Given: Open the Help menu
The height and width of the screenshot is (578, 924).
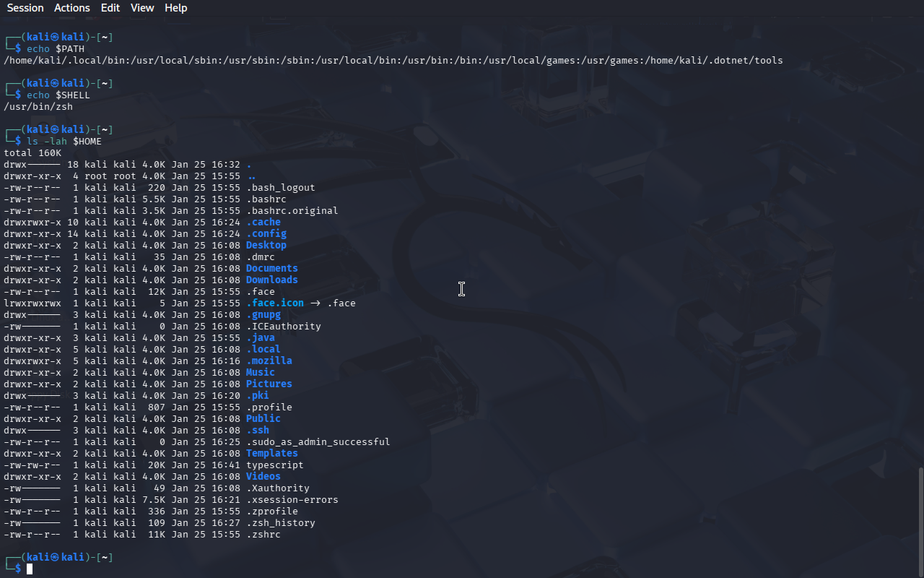Looking at the screenshot, I should (175, 8).
